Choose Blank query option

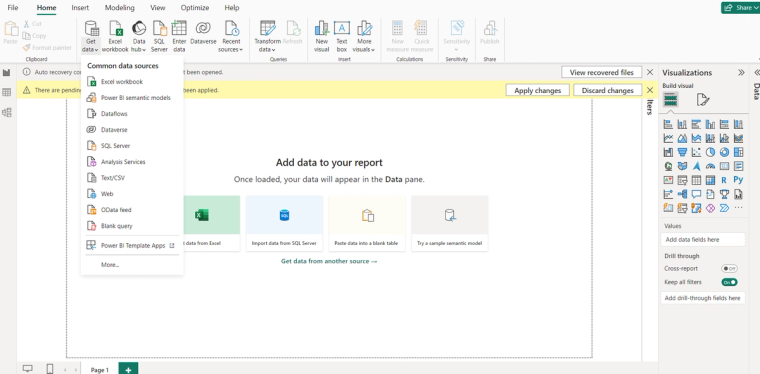(132, 226)
